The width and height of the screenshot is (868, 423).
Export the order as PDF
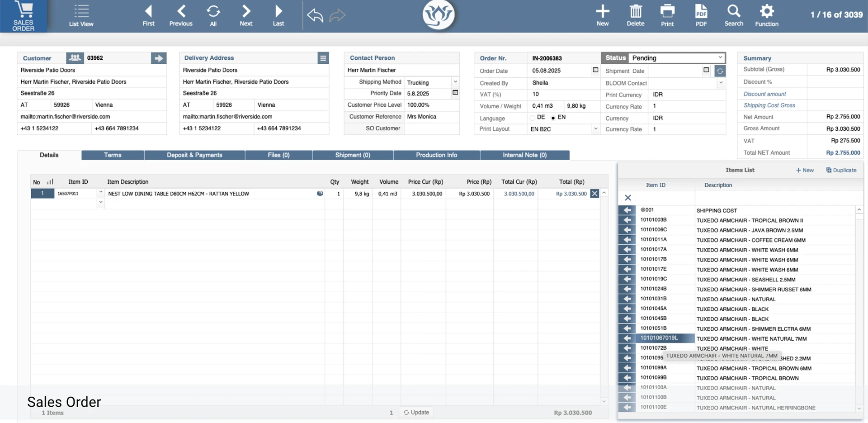click(x=701, y=16)
